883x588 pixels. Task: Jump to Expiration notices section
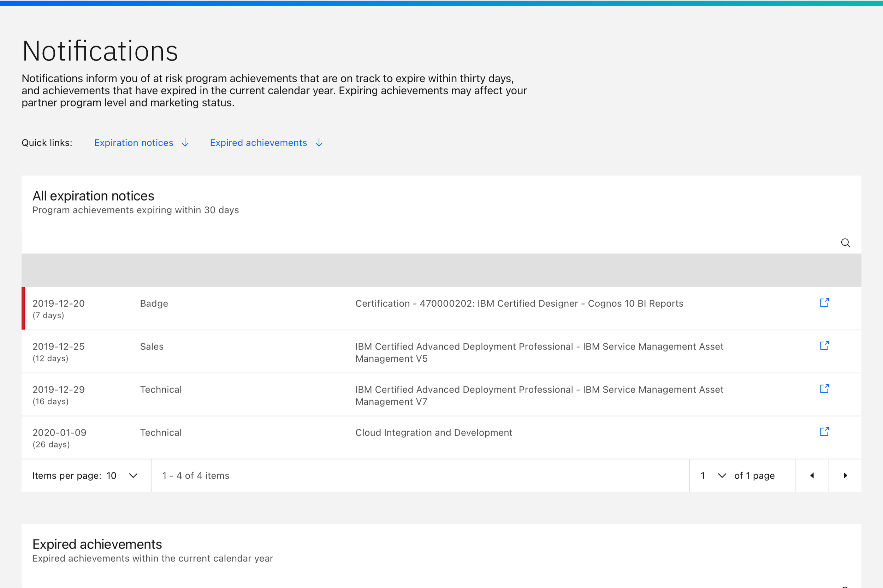tap(134, 143)
